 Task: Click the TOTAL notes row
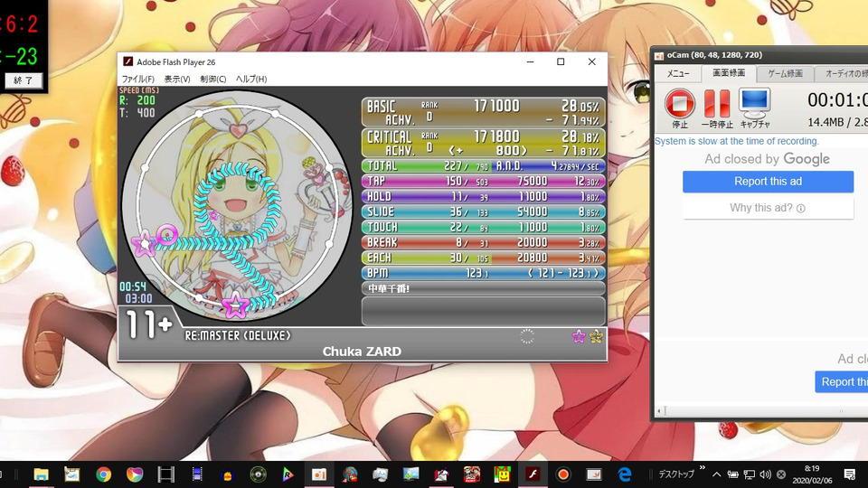pyautogui.click(x=483, y=165)
